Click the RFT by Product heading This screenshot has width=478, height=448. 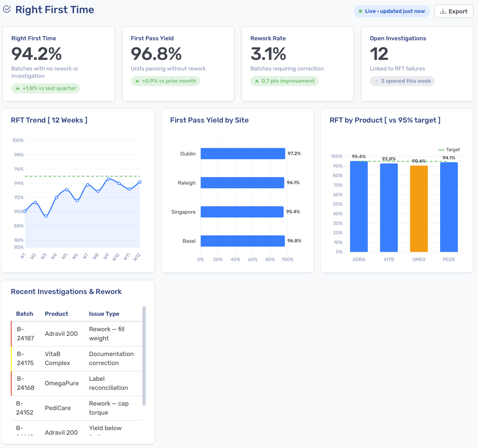click(385, 120)
